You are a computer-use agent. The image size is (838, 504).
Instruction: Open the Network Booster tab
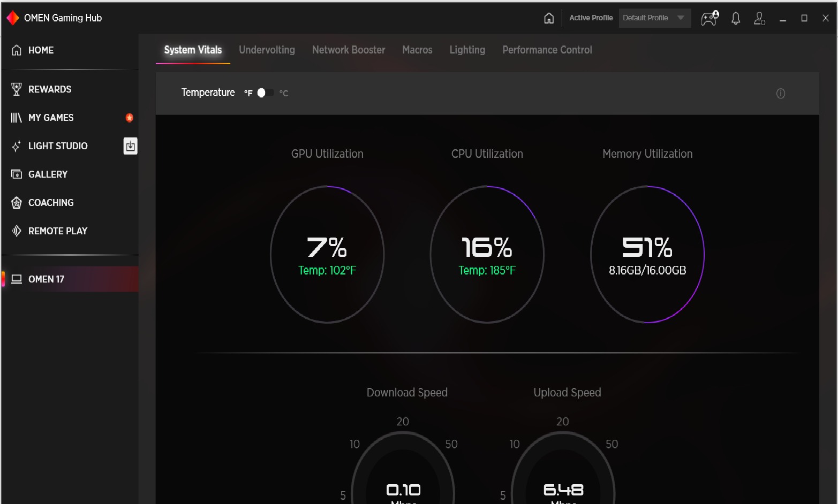tap(349, 50)
